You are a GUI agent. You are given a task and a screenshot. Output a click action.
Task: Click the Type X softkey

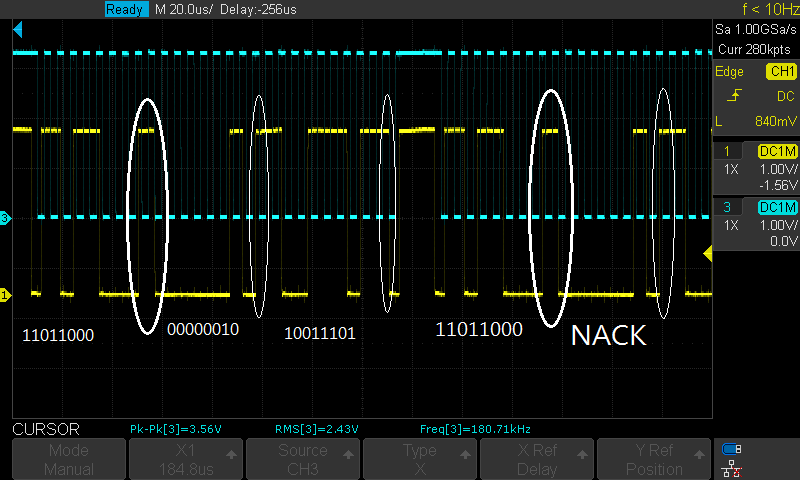pos(420,459)
